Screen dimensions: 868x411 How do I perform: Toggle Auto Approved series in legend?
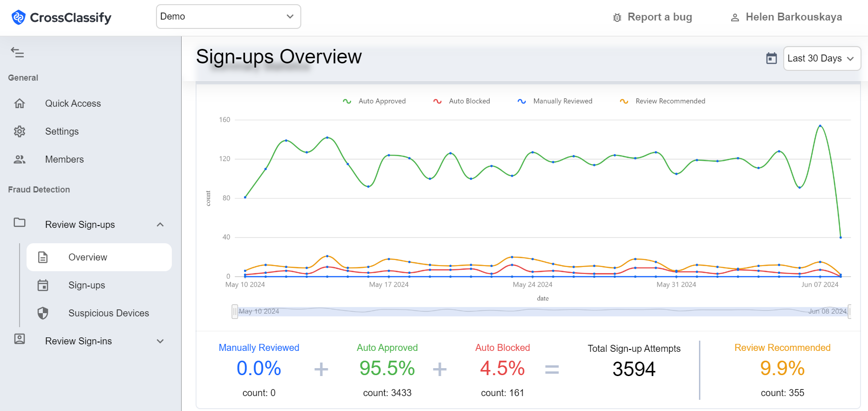[x=374, y=101]
